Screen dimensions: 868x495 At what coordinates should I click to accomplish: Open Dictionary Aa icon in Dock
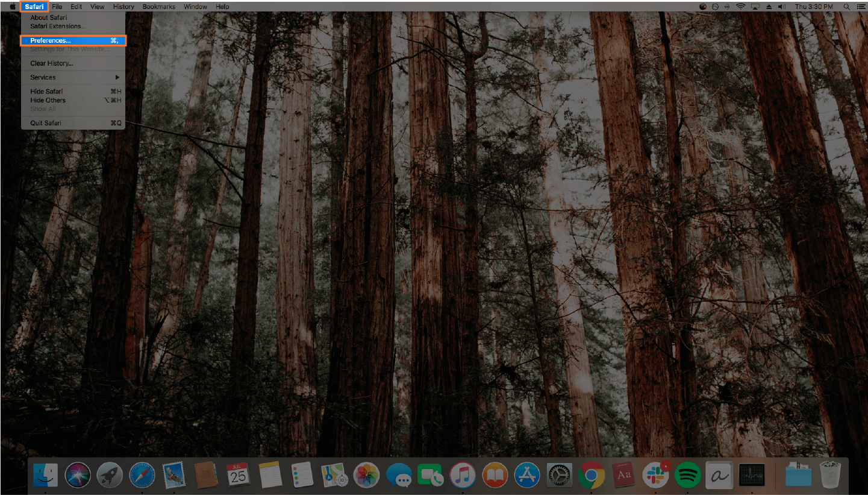click(623, 476)
